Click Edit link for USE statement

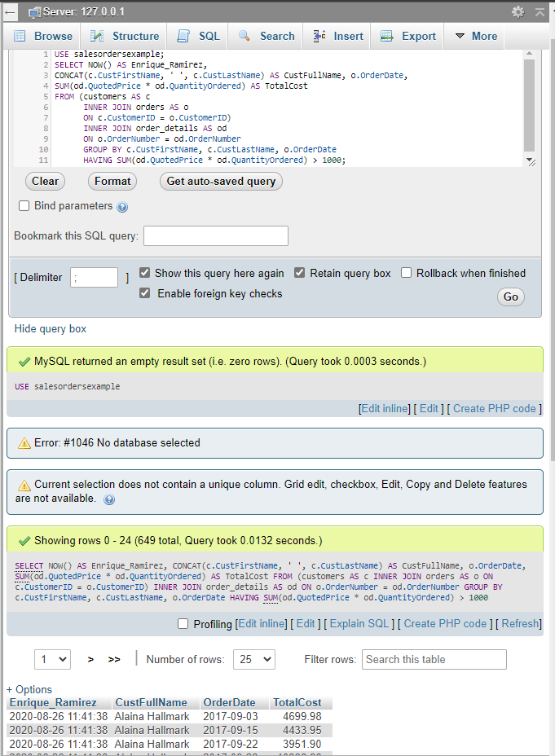[x=429, y=409]
